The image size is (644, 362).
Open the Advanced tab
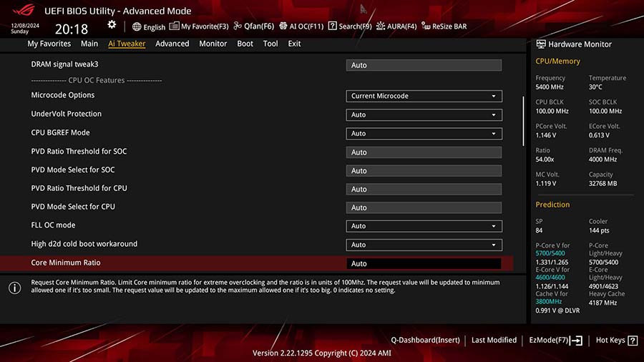[172, 44]
